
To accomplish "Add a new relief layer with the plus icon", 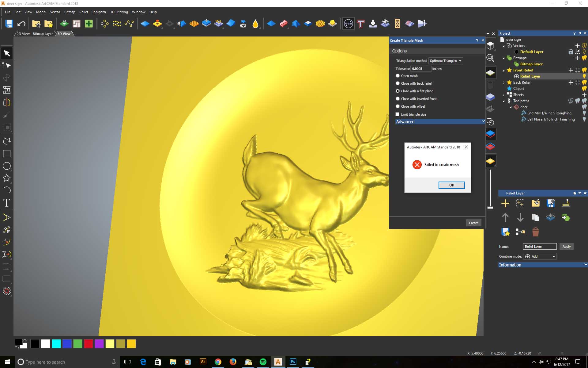I will click(x=505, y=203).
